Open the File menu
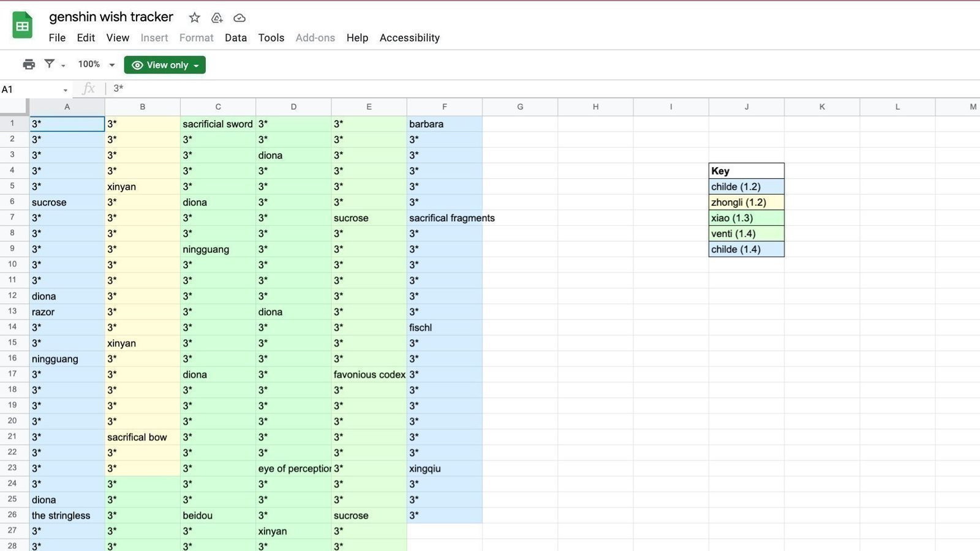This screenshot has width=980, height=551. [x=57, y=38]
